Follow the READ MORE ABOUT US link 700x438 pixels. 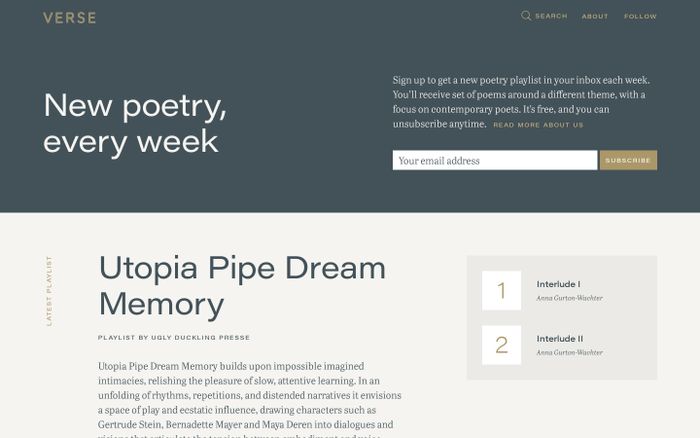538,125
